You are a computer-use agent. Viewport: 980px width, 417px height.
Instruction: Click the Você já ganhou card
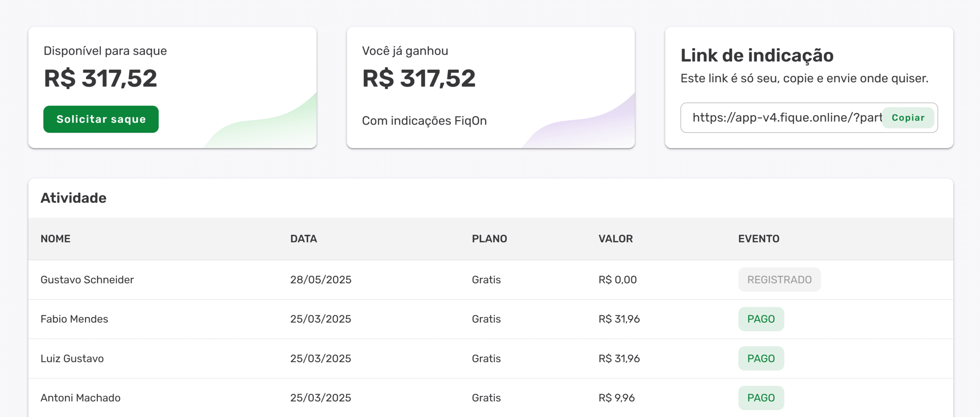(491, 88)
